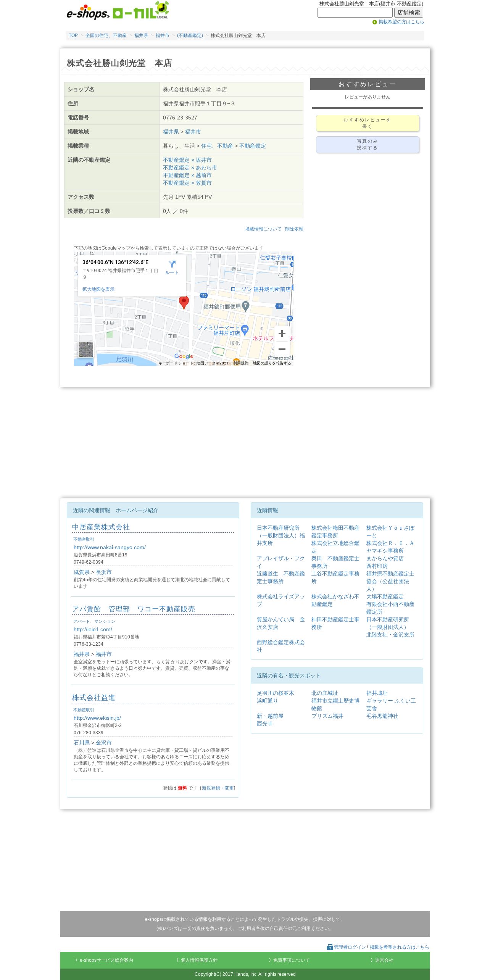Open 不動産鑑定 × 越前市 link
The width and height of the screenshot is (490, 980).
[x=187, y=175]
